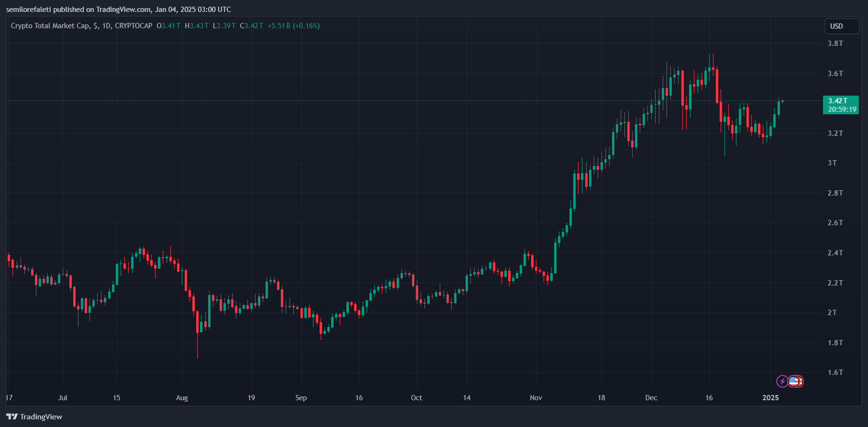Click the 3.6T price scale label
The image size is (868, 427).
pyautogui.click(x=835, y=74)
